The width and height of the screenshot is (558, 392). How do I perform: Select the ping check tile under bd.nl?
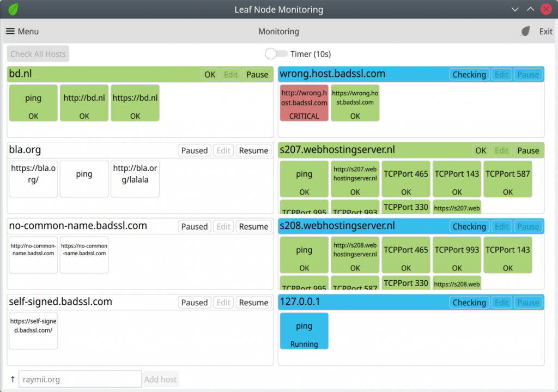[33, 103]
